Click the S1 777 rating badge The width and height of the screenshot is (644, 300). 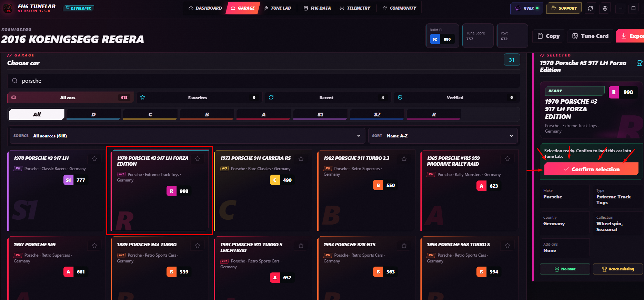[x=76, y=180]
